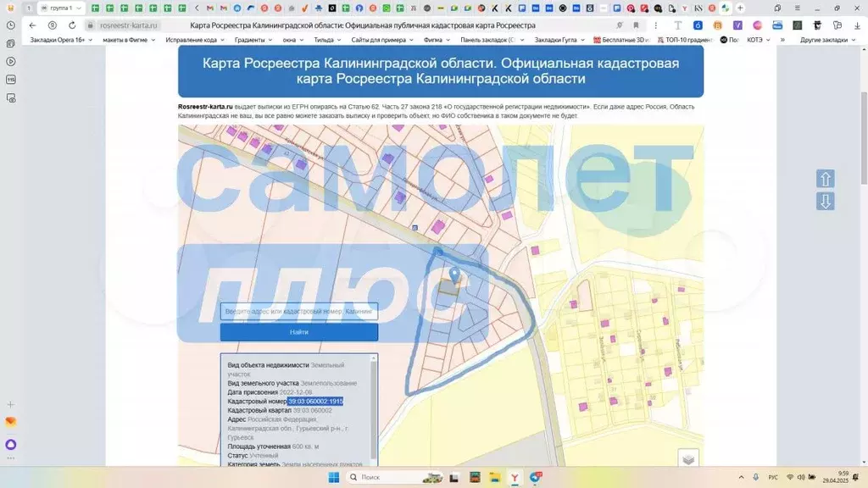Click the 'Найти' search button
The height and width of the screenshot is (488, 868).
point(299,332)
